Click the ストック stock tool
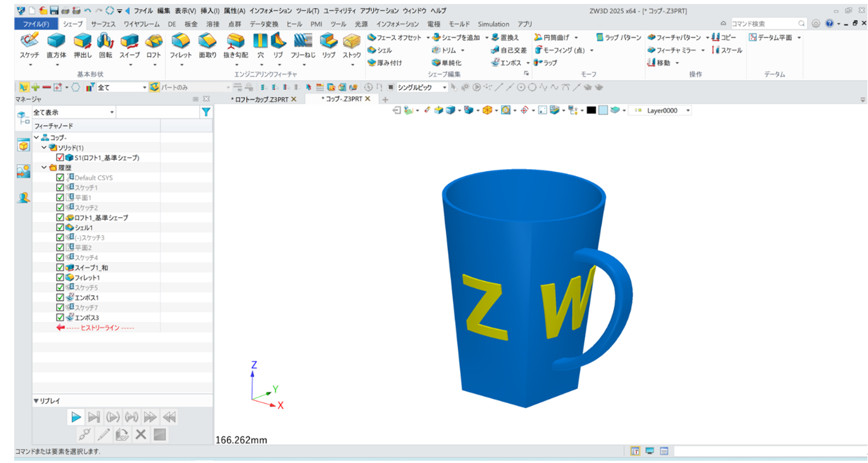Viewport: 868px width, 463px height. click(x=352, y=46)
